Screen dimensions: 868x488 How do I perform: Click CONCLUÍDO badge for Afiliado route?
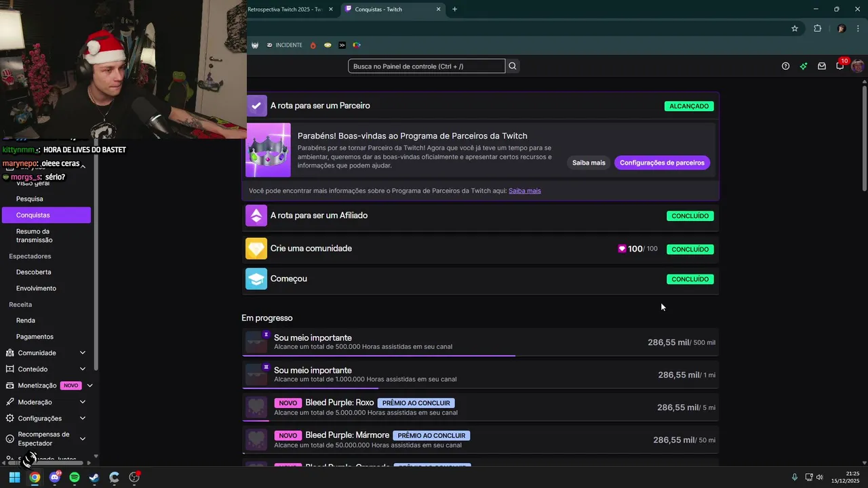690,216
